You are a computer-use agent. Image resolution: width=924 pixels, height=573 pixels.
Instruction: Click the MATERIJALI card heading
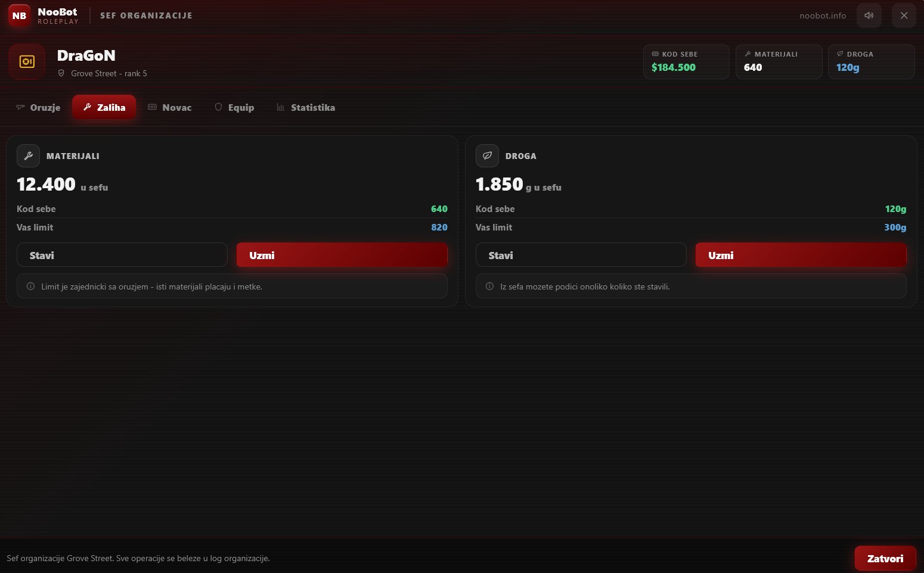pyautogui.click(x=73, y=156)
